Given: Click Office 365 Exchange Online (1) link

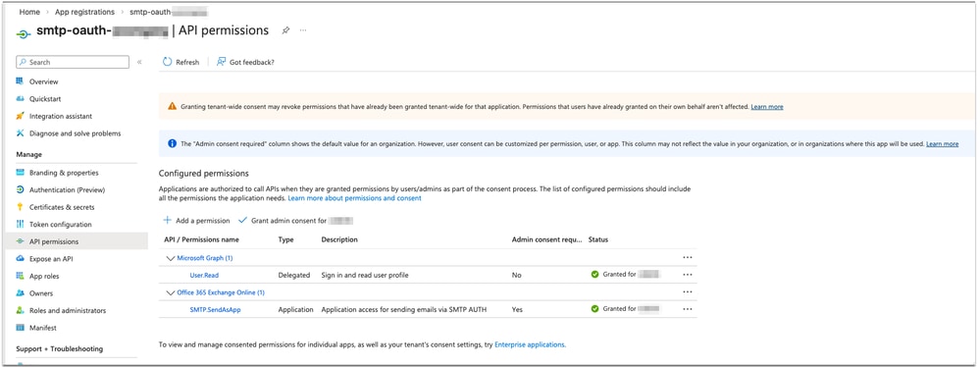Looking at the screenshot, I should coord(221,292).
